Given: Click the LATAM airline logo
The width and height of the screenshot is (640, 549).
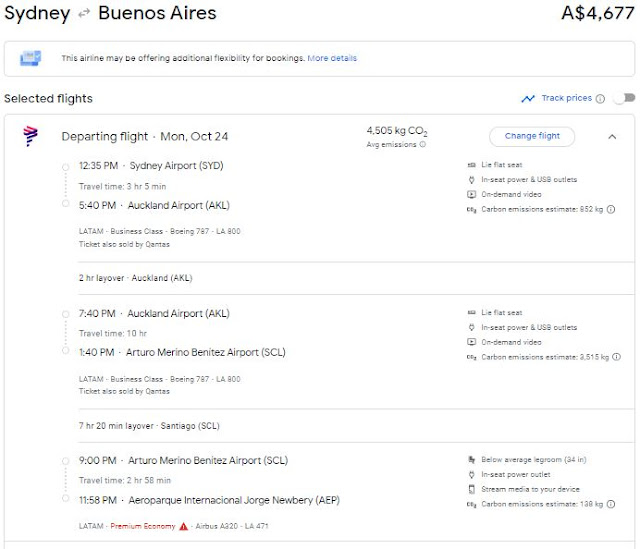Looking at the screenshot, I should coord(30,137).
